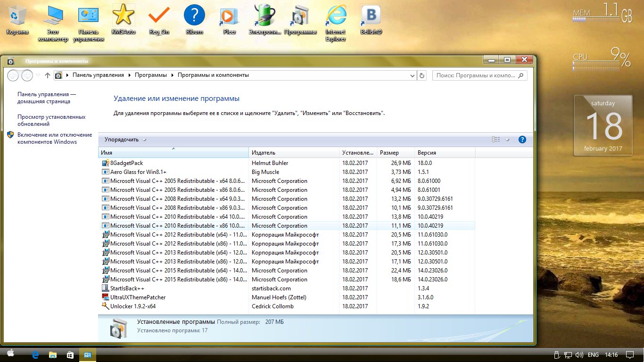Sort by Размер column header
This screenshot has width=644, height=362.
click(x=396, y=153)
